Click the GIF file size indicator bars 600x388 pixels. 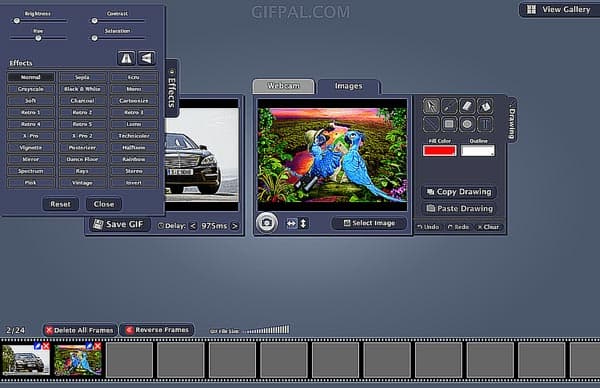[x=267, y=330]
